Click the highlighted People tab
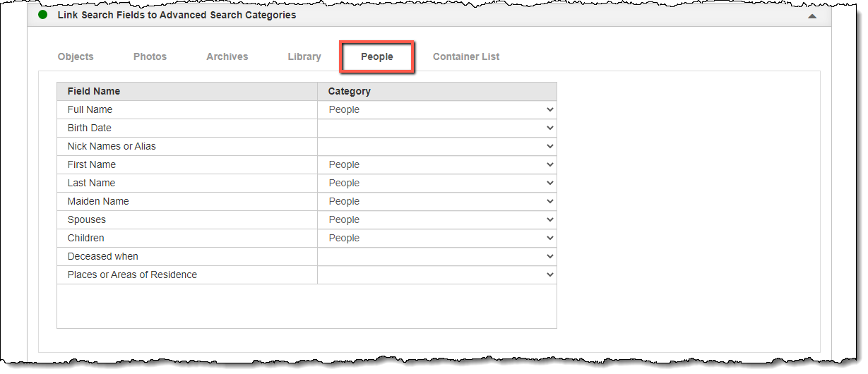This screenshot has width=868, height=374. (x=376, y=56)
